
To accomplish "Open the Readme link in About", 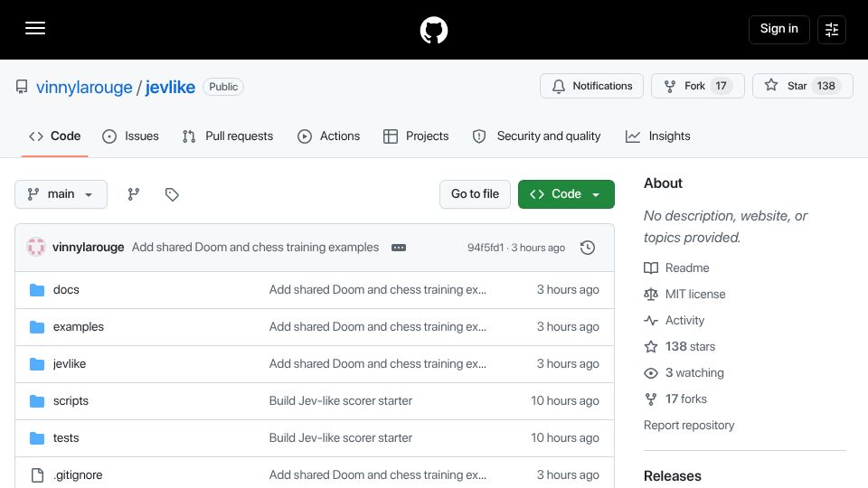I will coord(676,267).
